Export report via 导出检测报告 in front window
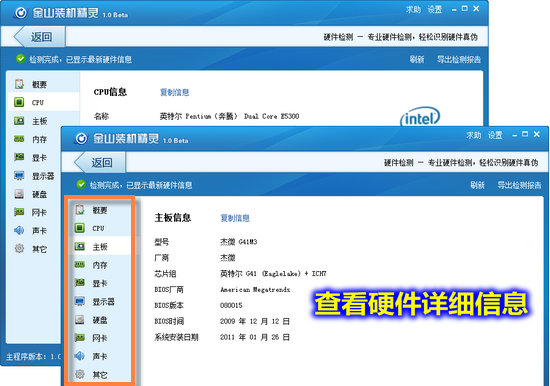 click(x=519, y=185)
